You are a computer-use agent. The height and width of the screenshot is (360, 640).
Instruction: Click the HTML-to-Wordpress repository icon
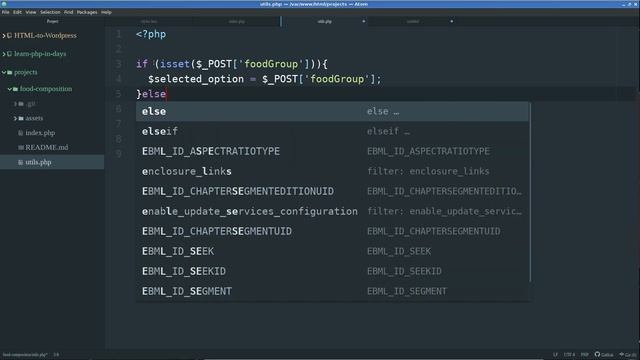coord(9,36)
